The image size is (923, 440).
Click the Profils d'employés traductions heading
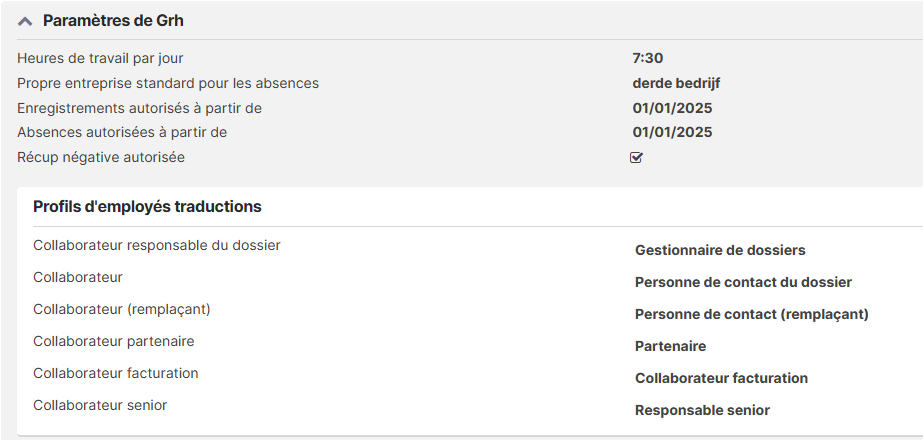[147, 207]
